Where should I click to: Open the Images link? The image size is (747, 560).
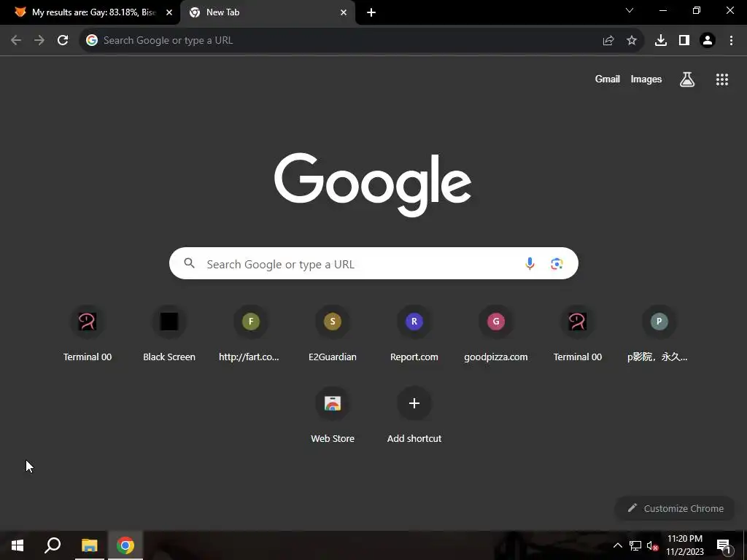click(x=646, y=79)
